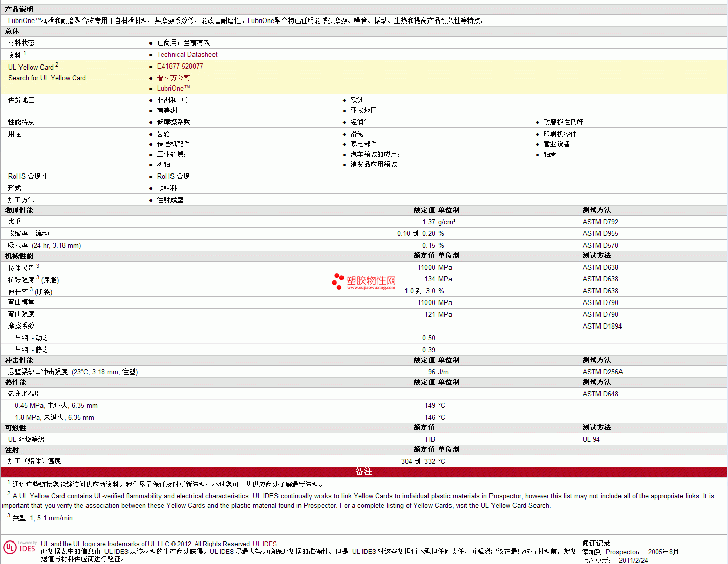This screenshot has height=564, width=728.
Task: Click the use entry 家电部件
Action: pos(363,144)
